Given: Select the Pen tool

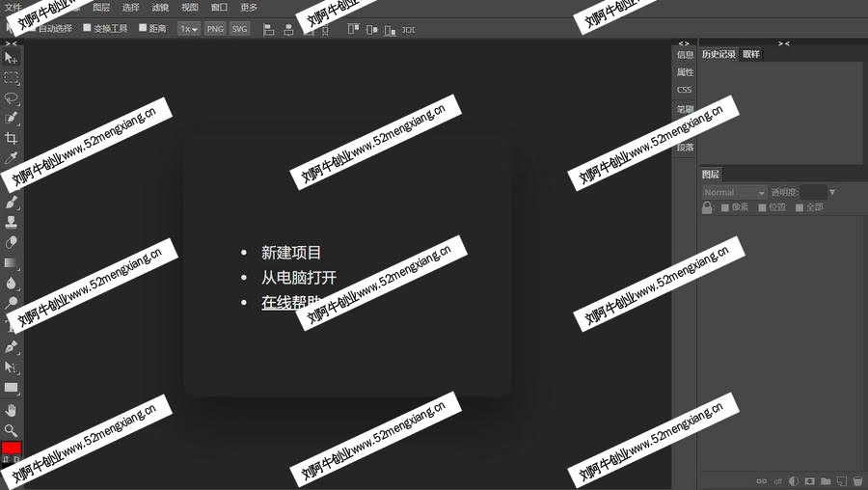Looking at the screenshot, I should tap(11, 346).
